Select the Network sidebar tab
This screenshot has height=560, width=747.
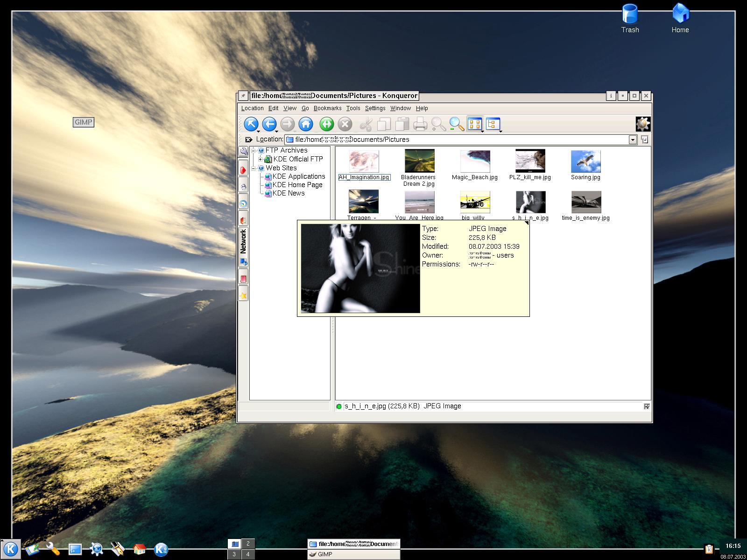pos(243,246)
